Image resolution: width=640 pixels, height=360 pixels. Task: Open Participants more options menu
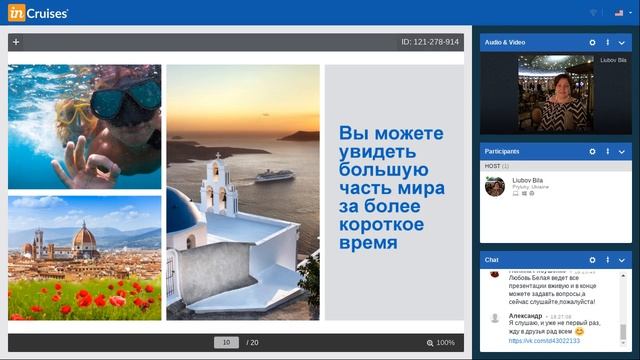point(607,151)
